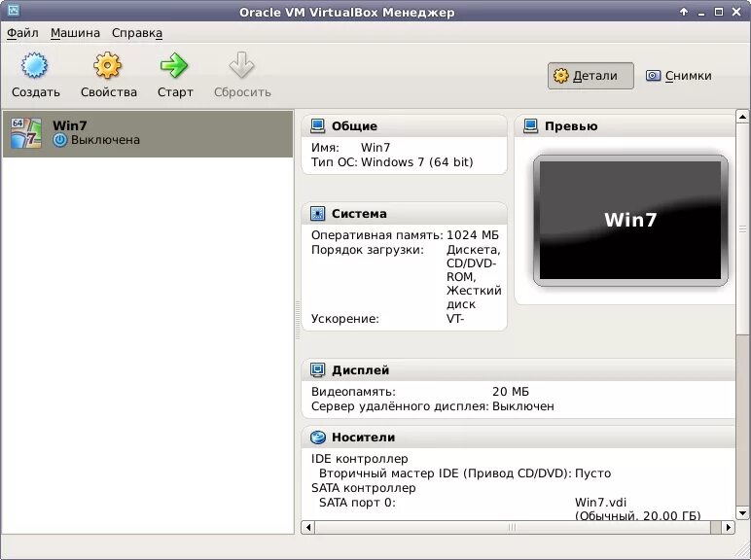This screenshot has height=560, width=751.
Task: Click the 'Выключена' status text
Action: tap(105, 140)
